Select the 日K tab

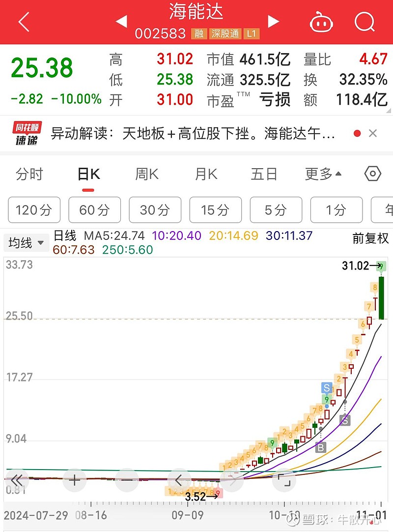[88, 174]
